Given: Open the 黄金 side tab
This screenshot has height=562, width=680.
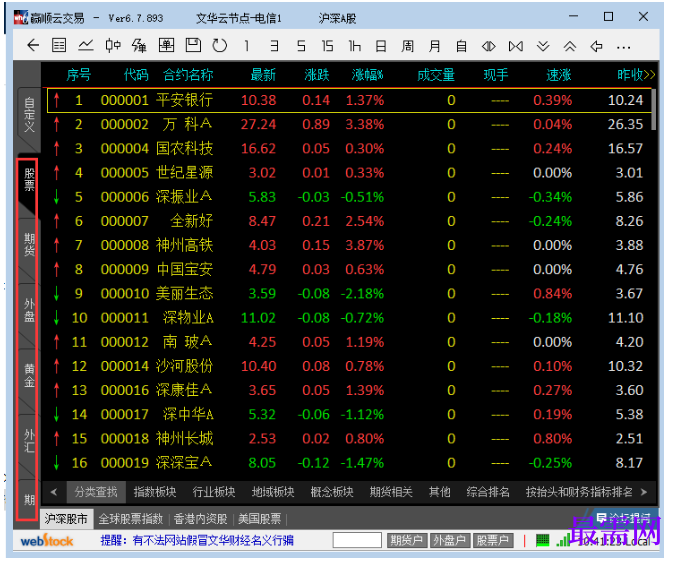Looking at the screenshot, I should 29,375.
